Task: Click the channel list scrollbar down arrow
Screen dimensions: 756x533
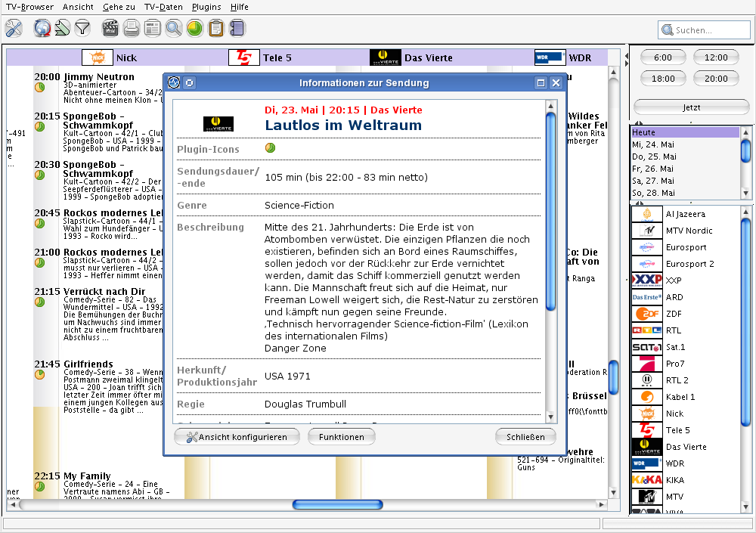Action: pos(746,507)
